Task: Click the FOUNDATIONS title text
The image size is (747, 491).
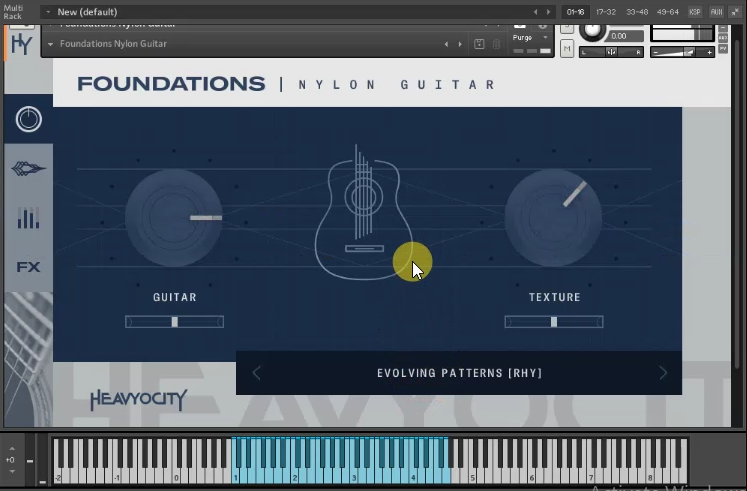Action: 171,84
